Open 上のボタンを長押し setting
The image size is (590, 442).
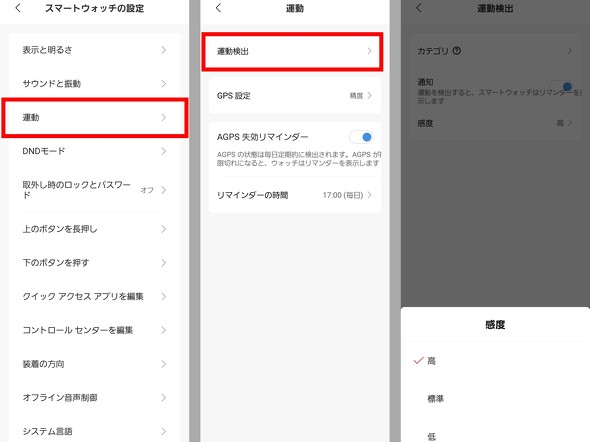click(94, 229)
